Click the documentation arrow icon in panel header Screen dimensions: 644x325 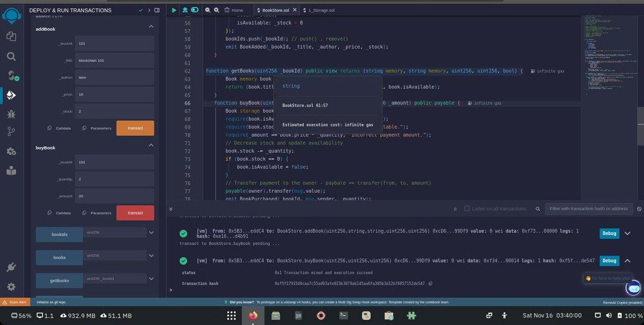(x=149, y=10)
